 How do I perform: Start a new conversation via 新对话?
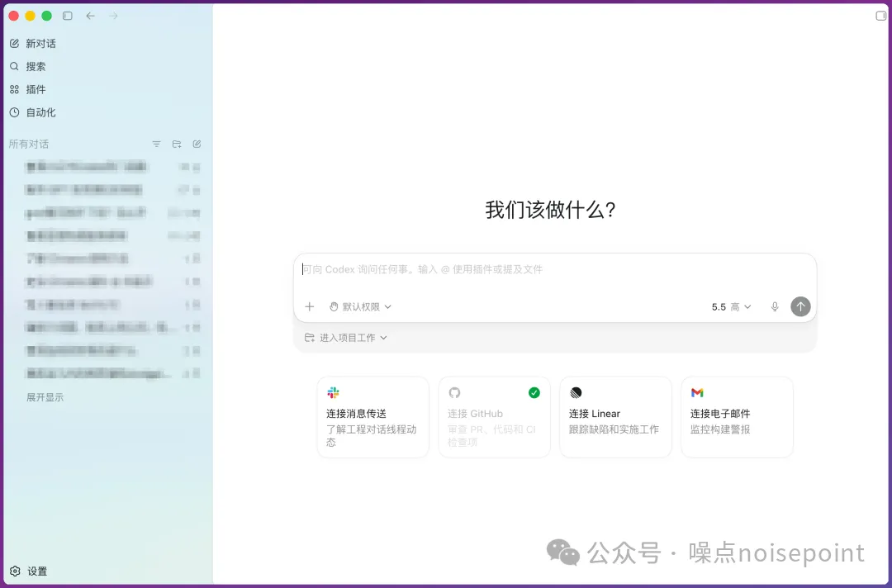tap(33, 43)
